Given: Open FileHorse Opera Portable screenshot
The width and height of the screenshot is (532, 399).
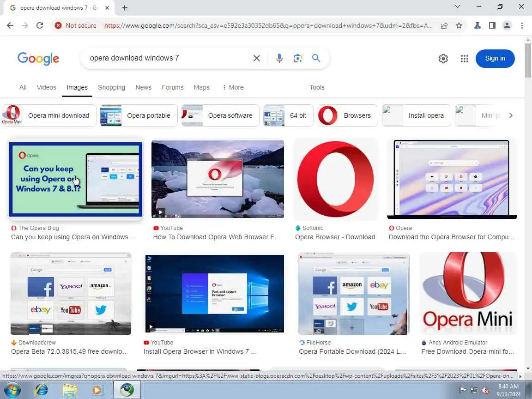Looking at the screenshot, I should pos(354,294).
